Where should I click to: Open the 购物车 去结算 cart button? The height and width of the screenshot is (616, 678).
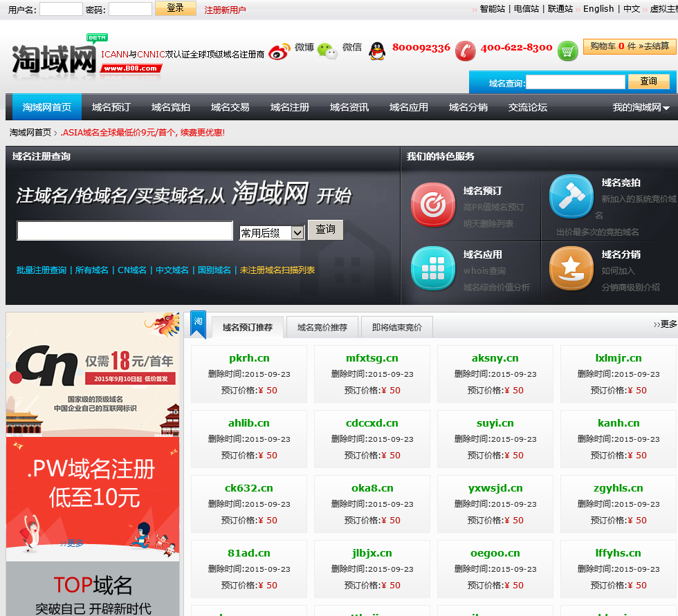[x=630, y=46]
